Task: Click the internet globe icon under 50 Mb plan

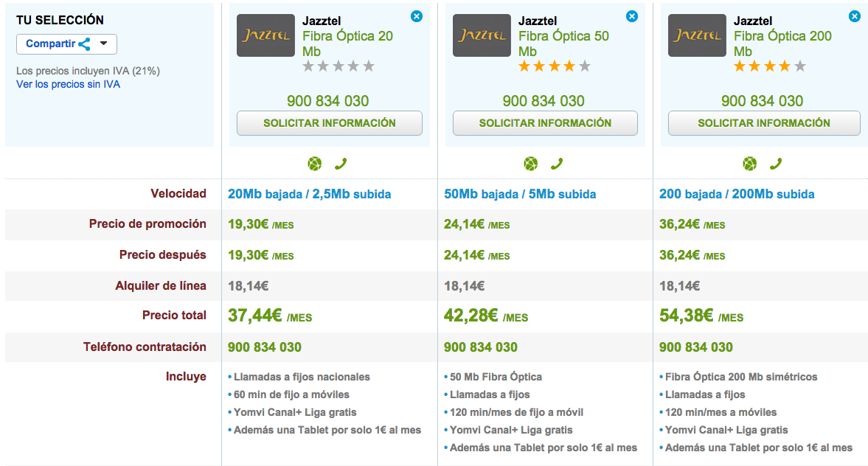Action: [531, 164]
